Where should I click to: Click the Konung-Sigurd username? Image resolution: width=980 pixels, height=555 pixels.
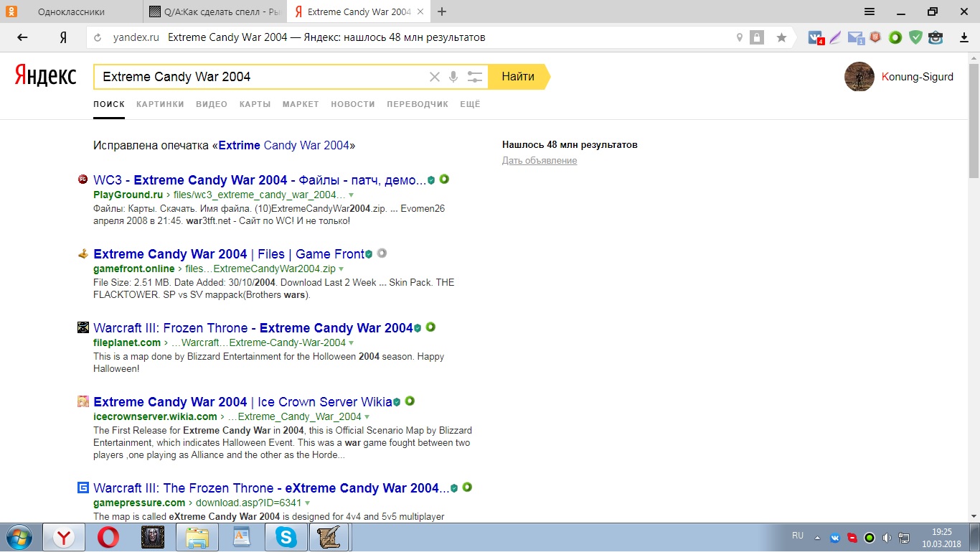click(918, 77)
